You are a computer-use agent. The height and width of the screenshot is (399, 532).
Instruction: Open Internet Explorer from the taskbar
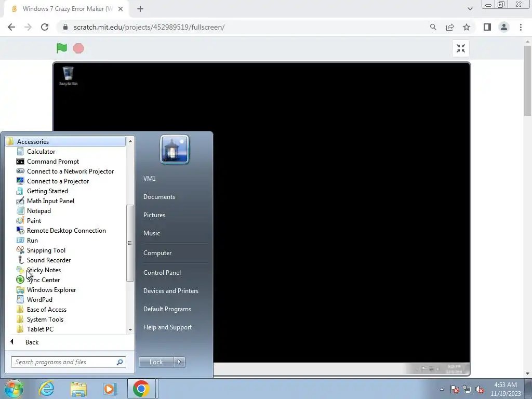click(46, 389)
